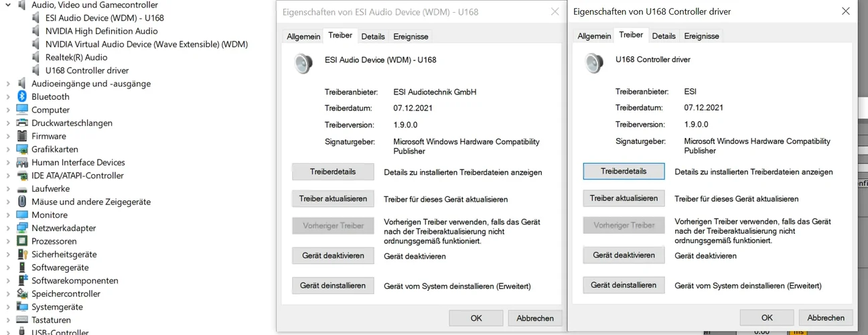Select NVIDIA High Definition Audio device
868x335 pixels.
[x=101, y=31]
